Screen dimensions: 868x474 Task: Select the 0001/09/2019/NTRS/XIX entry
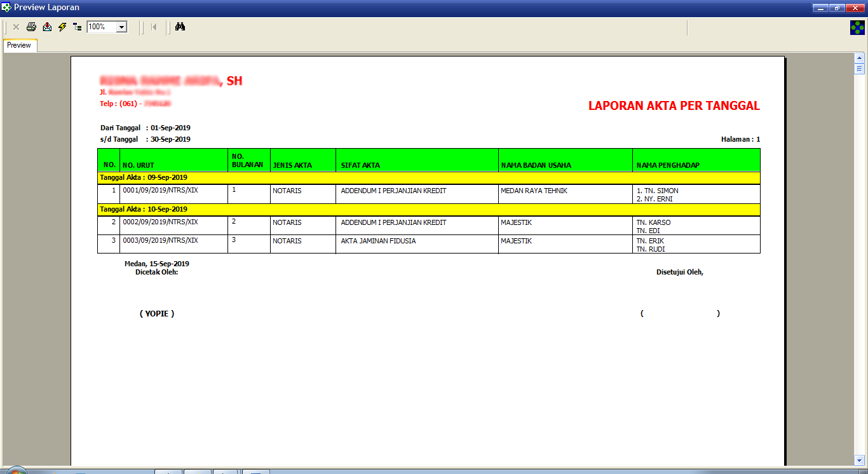click(160, 191)
